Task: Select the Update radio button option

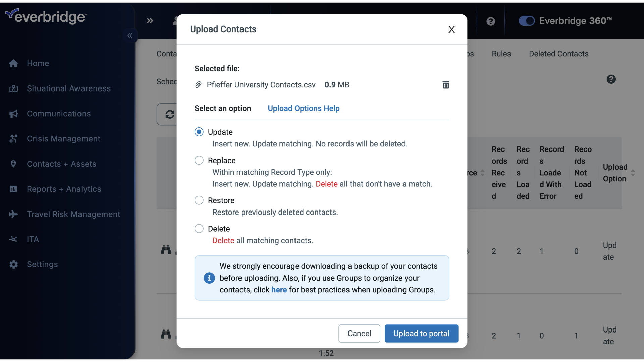Action: pyautogui.click(x=199, y=132)
